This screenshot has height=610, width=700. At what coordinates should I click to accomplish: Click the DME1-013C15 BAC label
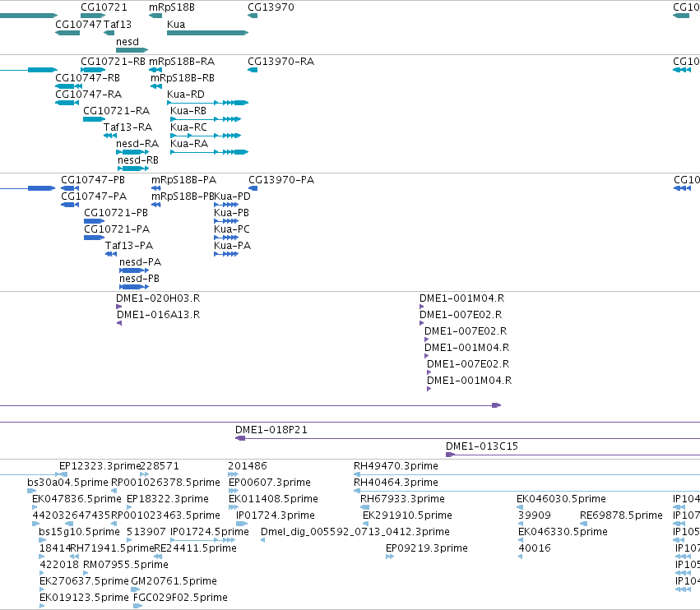[x=482, y=446]
